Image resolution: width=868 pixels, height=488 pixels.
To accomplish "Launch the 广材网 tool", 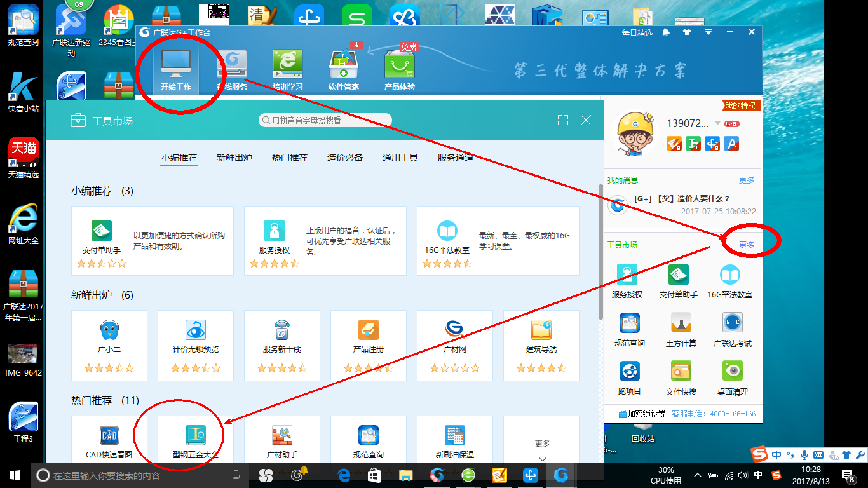I will (x=455, y=345).
